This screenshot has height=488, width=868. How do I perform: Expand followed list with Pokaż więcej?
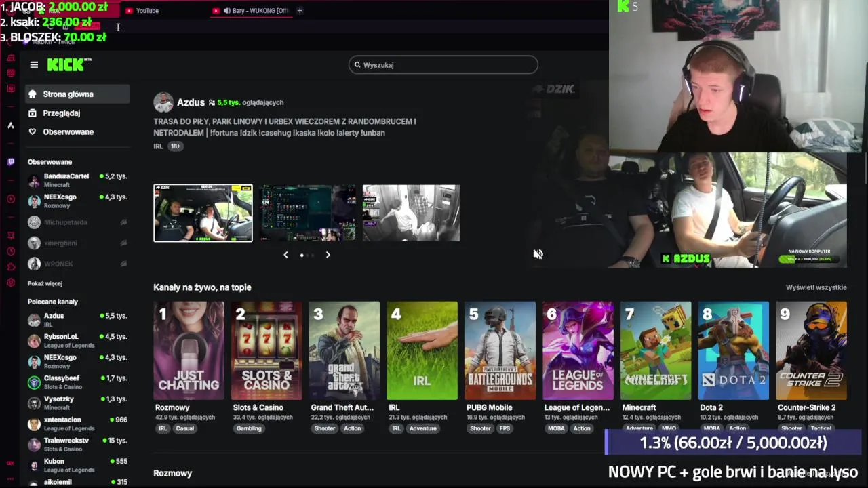45,283
